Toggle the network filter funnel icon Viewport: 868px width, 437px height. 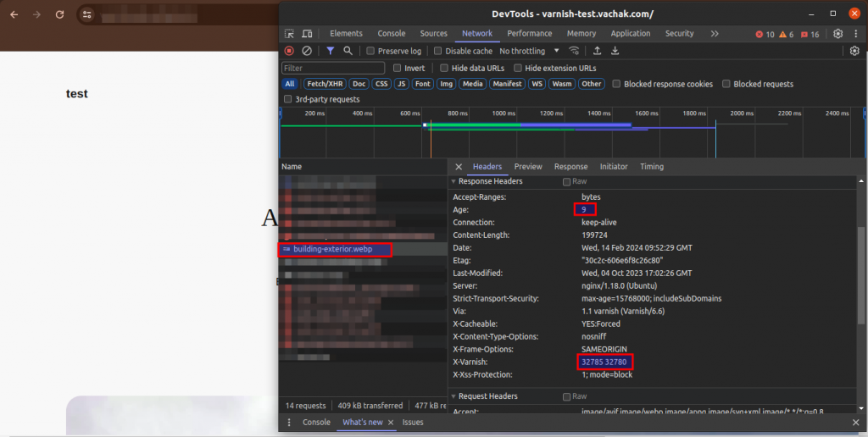pos(331,51)
